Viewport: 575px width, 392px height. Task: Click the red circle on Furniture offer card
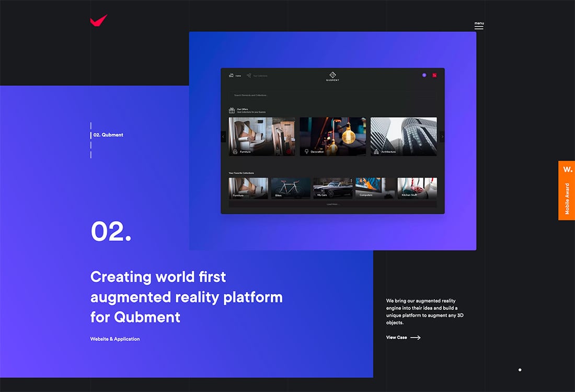click(x=289, y=152)
